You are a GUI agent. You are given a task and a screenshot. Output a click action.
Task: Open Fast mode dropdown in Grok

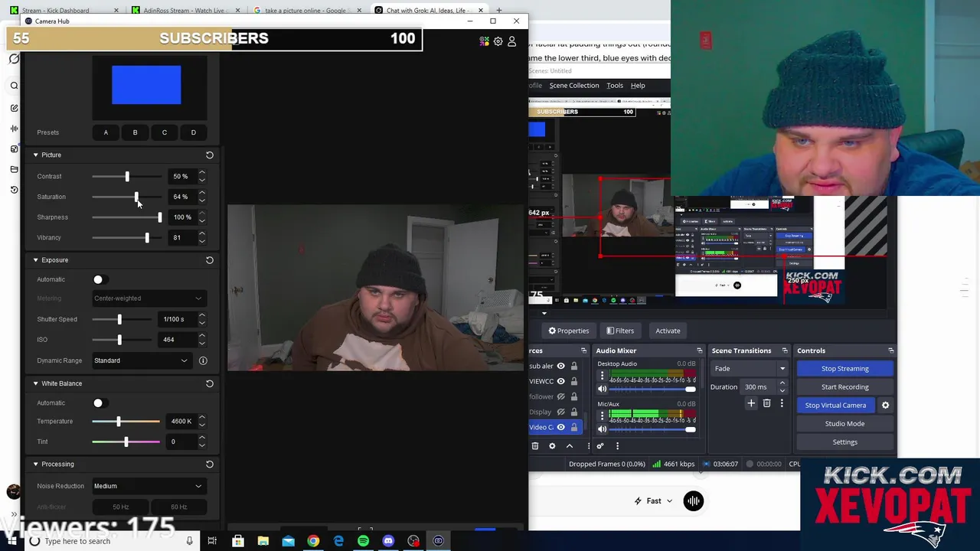[654, 500]
